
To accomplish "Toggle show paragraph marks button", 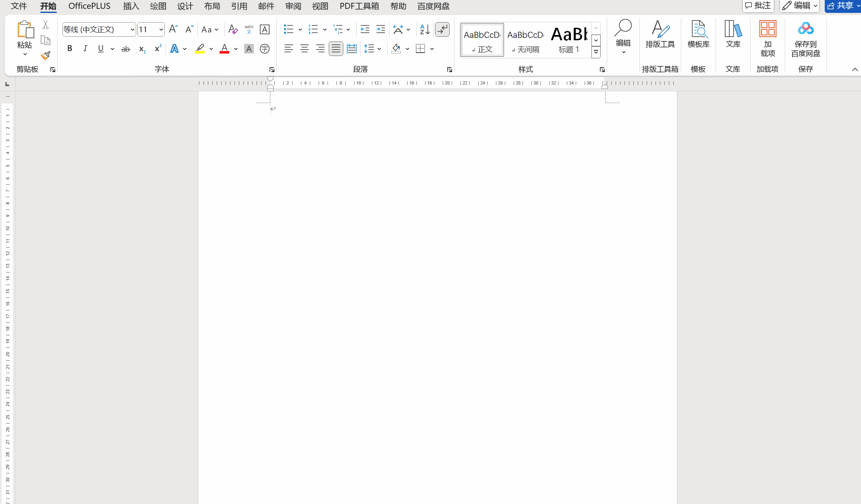I will pos(442,29).
